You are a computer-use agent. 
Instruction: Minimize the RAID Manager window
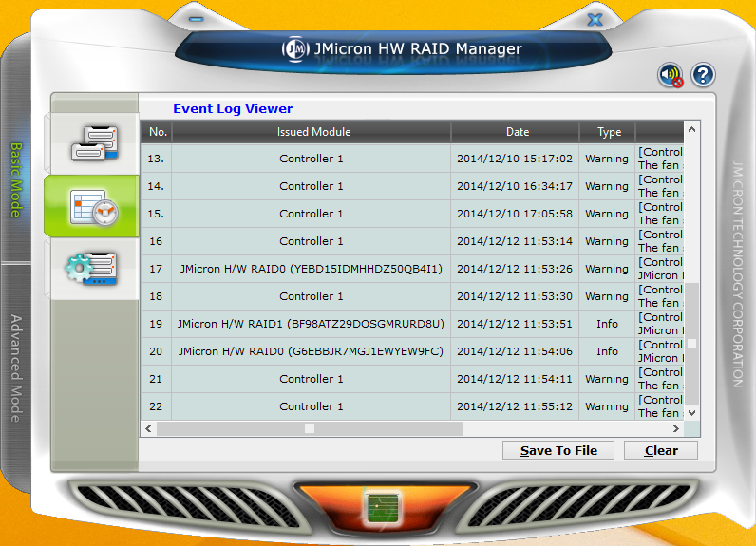197,19
